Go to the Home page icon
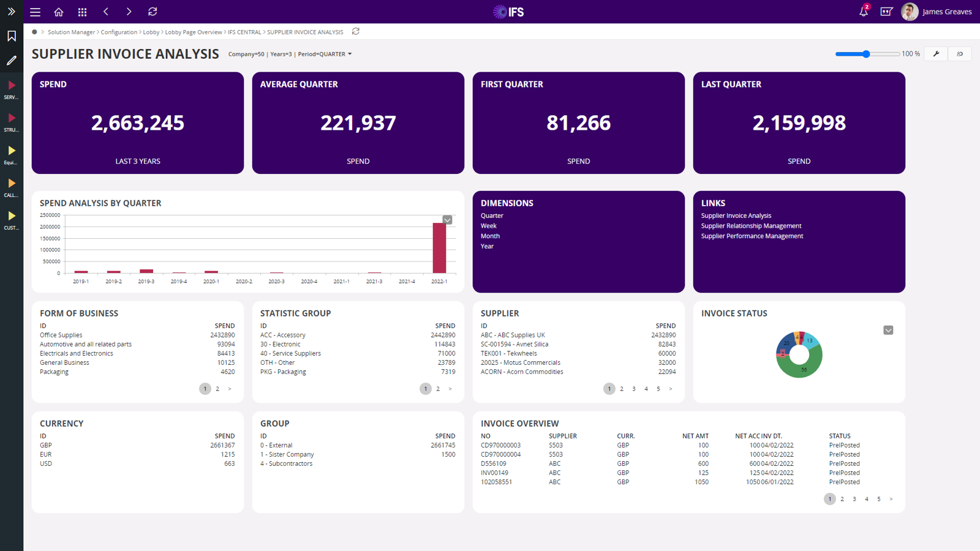This screenshot has width=980, height=551. click(59, 12)
